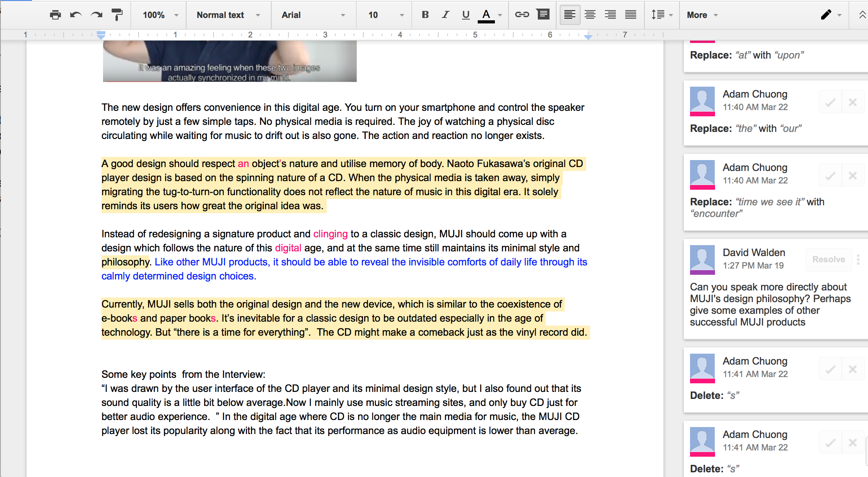Insert a link with the chain icon

point(522,15)
